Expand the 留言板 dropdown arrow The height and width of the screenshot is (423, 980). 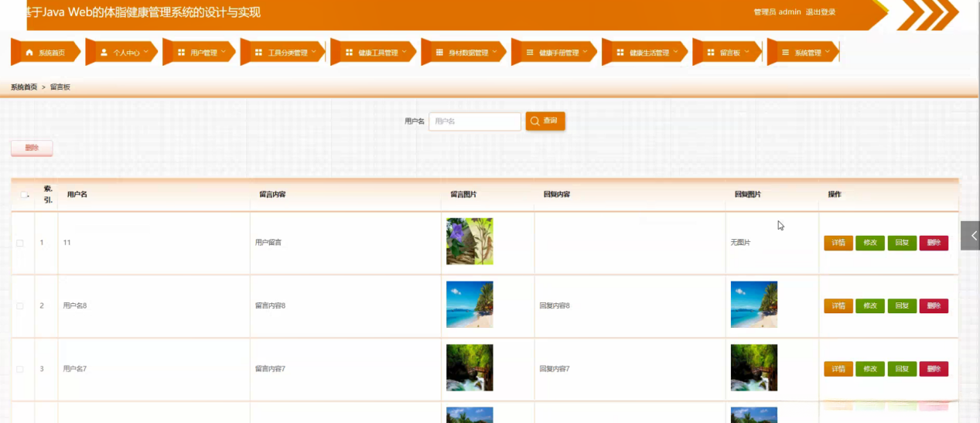[x=746, y=52]
